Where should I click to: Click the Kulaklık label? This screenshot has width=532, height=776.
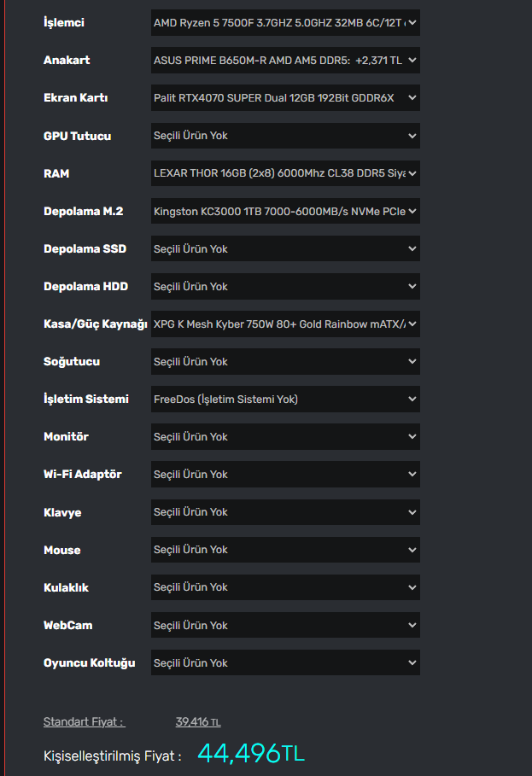pos(67,588)
